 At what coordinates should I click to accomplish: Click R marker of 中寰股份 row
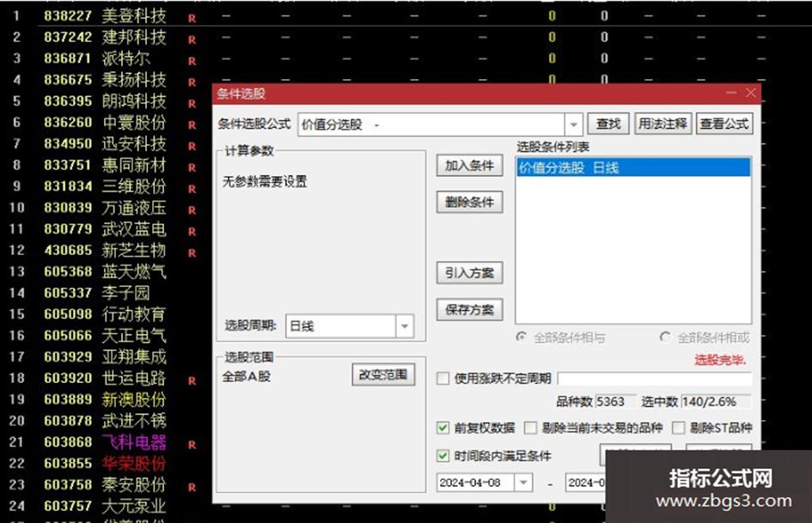pyautogui.click(x=192, y=125)
